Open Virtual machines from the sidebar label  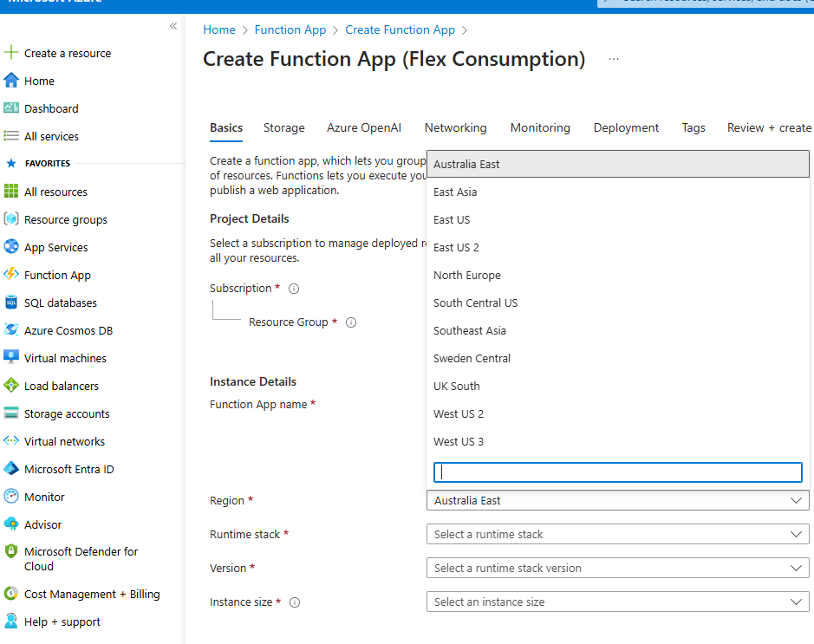65,358
